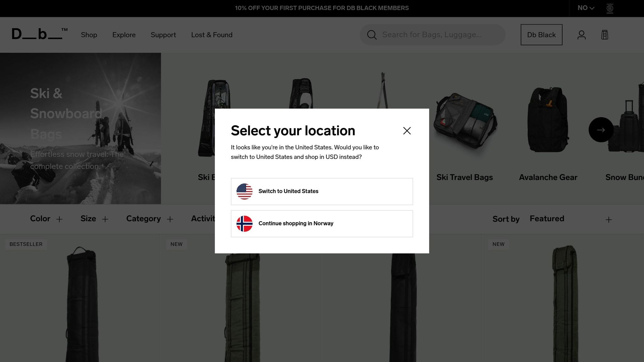Open the NO country dropdown
Viewport: 644px width, 362px height.
point(586,8)
